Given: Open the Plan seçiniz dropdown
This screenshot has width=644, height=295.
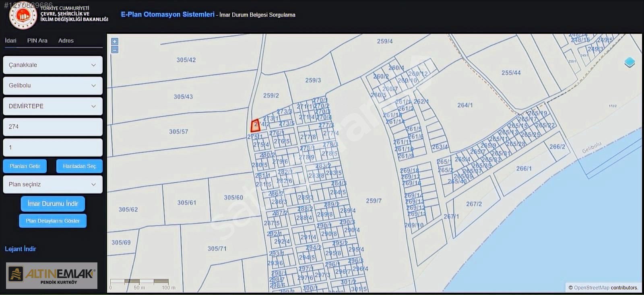Looking at the screenshot, I should (x=53, y=184).
